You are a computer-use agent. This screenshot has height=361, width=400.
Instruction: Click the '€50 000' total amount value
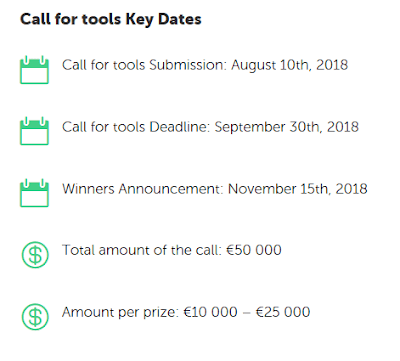coord(254,250)
